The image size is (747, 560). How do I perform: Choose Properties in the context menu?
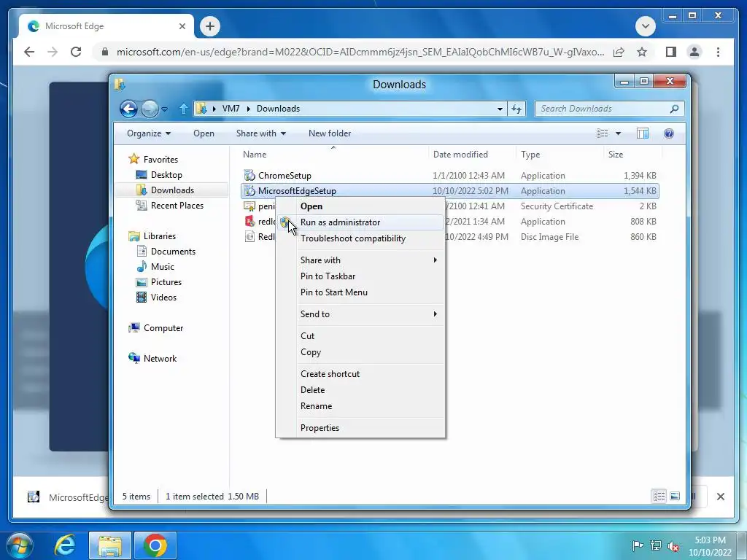point(360,428)
